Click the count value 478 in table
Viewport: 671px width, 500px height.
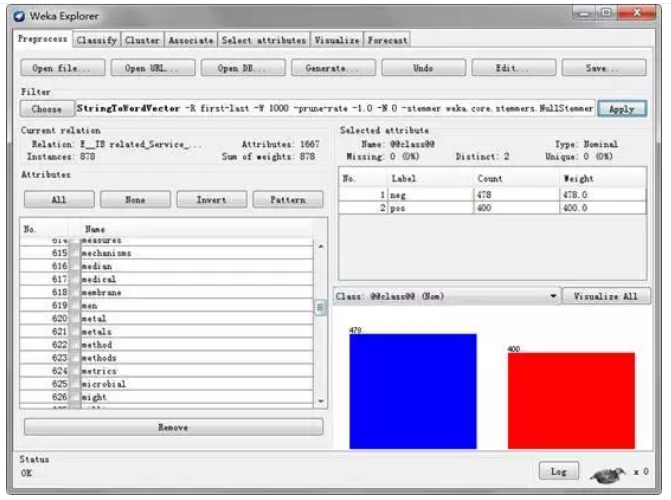484,195
